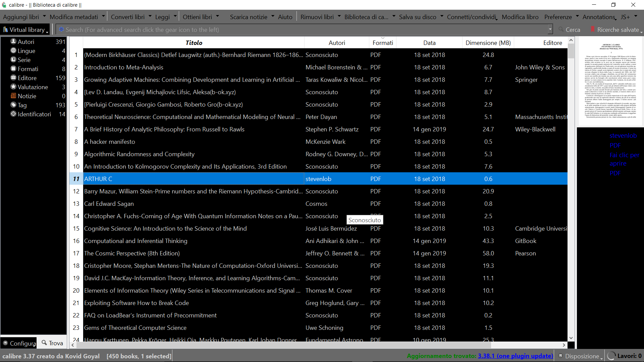Click the advanced search gear icon

tap(61, 29)
